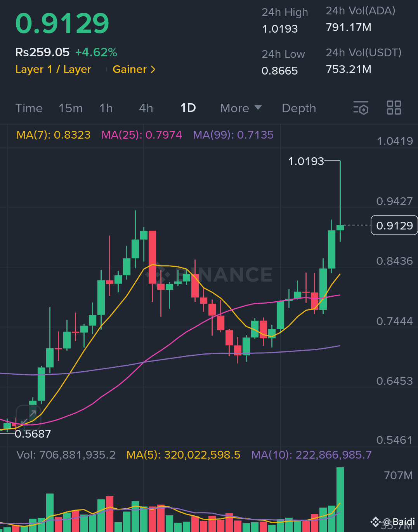Tap the 1.0193 chart high marker label
The width and height of the screenshot is (418, 532).
pos(306,161)
